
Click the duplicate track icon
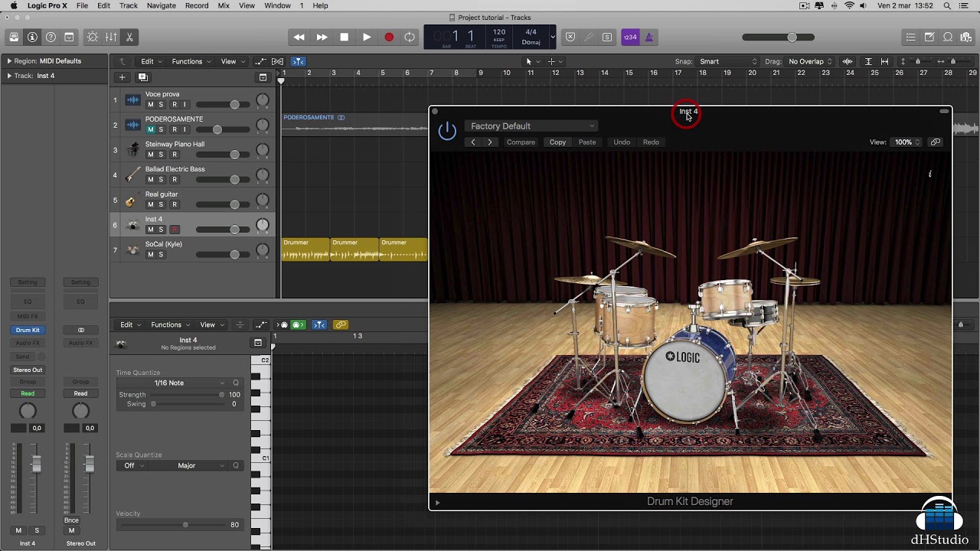(x=142, y=77)
